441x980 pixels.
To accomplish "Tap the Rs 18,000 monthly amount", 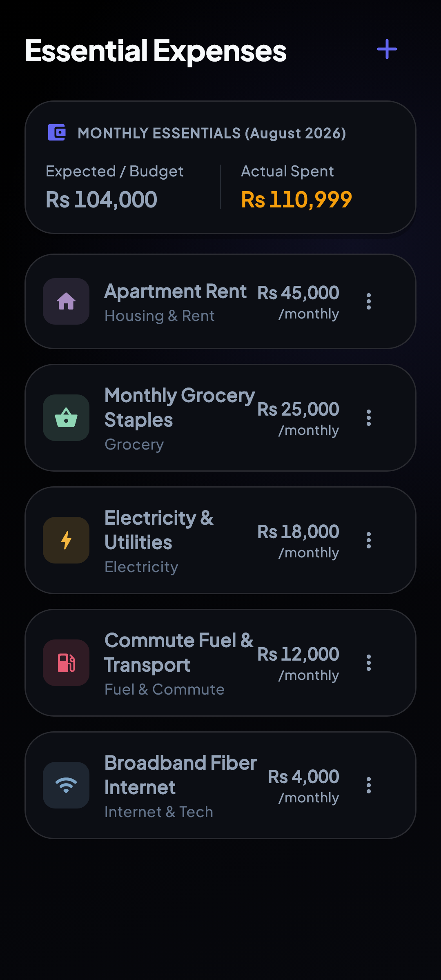I will [298, 541].
